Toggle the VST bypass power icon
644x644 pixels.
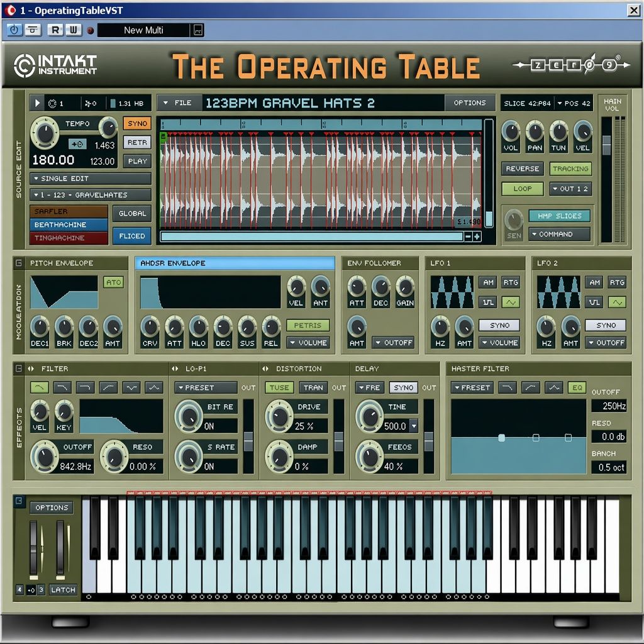point(14,30)
